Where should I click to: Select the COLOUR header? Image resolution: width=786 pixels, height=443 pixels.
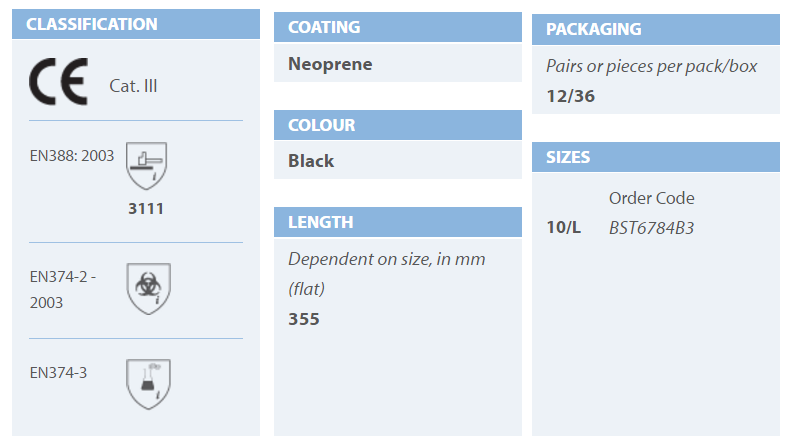[398, 125]
